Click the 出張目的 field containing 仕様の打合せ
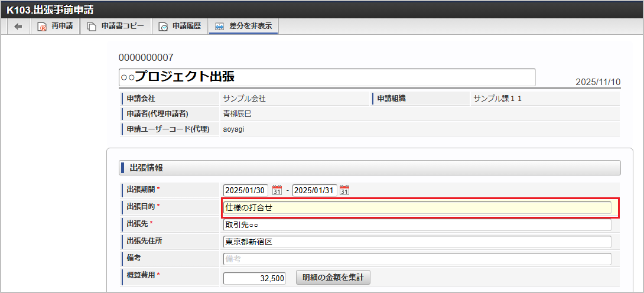Screen dimensions: 644x293 tap(417, 208)
